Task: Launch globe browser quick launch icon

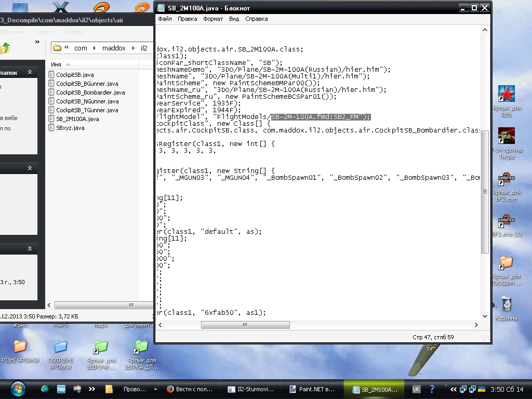Action: pyautogui.click(x=45, y=389)
